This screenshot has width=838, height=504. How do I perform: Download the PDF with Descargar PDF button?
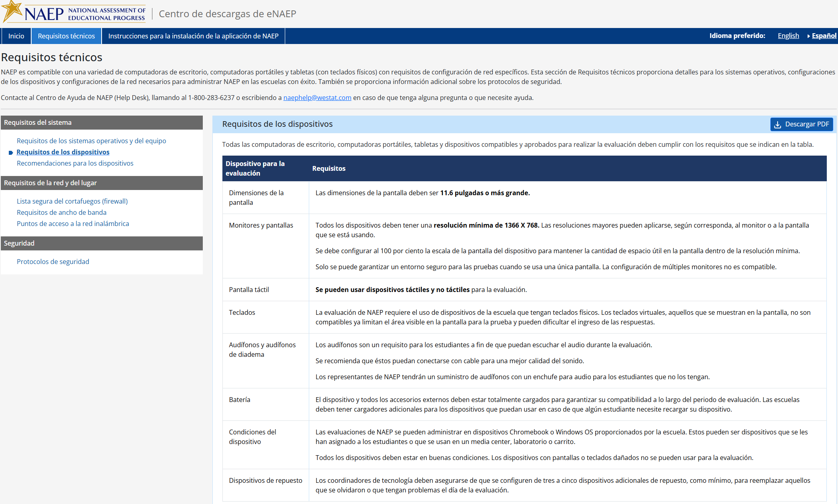[x=801, y=124]
